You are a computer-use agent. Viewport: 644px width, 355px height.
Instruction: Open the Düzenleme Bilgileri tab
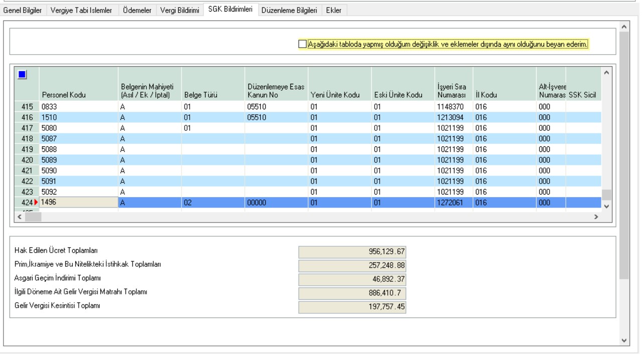(x=289, y=11)
